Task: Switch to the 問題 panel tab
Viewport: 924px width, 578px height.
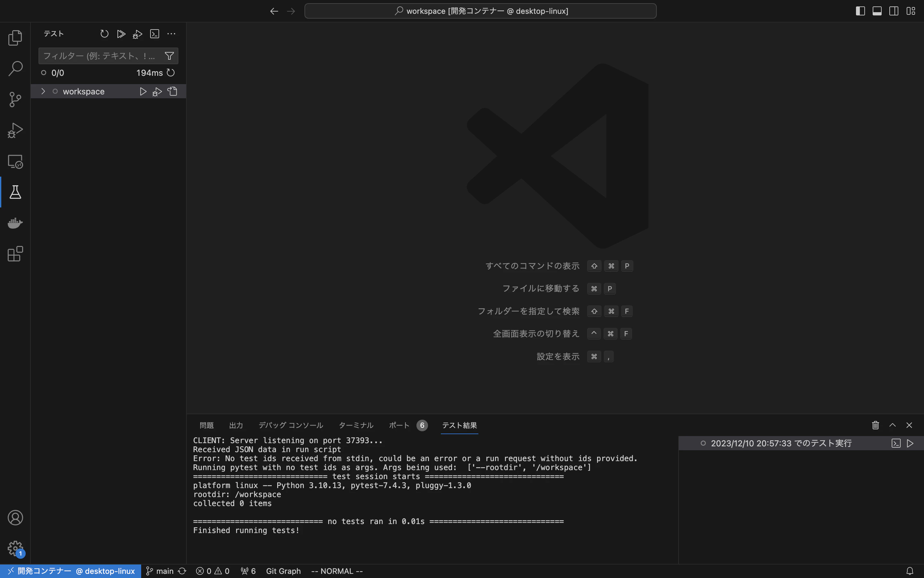Action: click(207, 425)
